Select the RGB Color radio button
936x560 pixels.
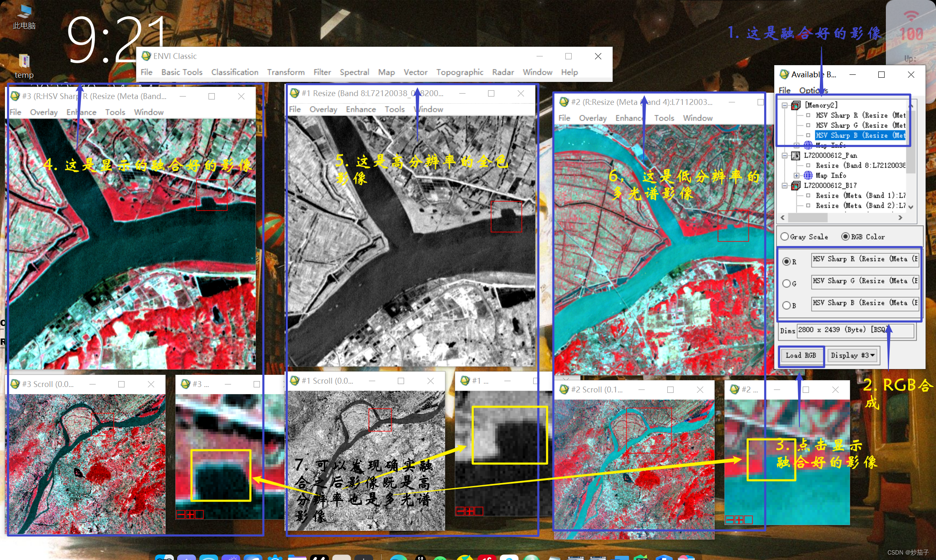click(845, 237)
